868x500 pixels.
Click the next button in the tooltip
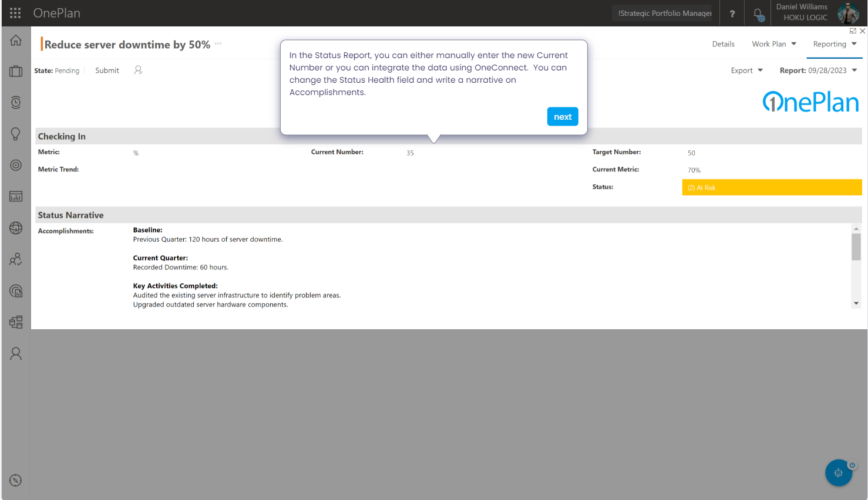(x=562, y=117)
